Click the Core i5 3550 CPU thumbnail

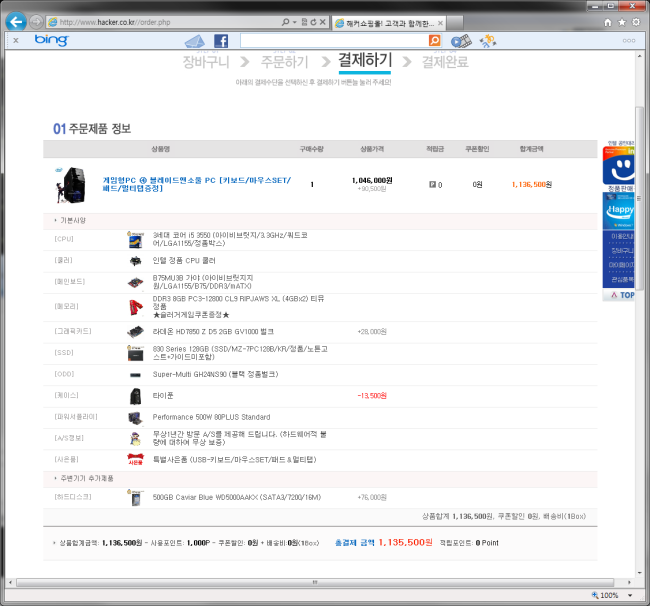point(135,240)
